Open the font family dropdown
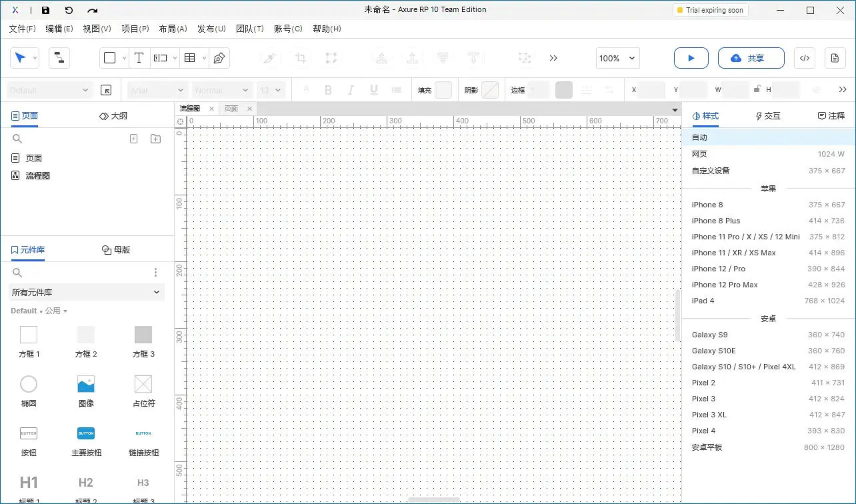This screenshot has width=856, height=504. point(157,89)
